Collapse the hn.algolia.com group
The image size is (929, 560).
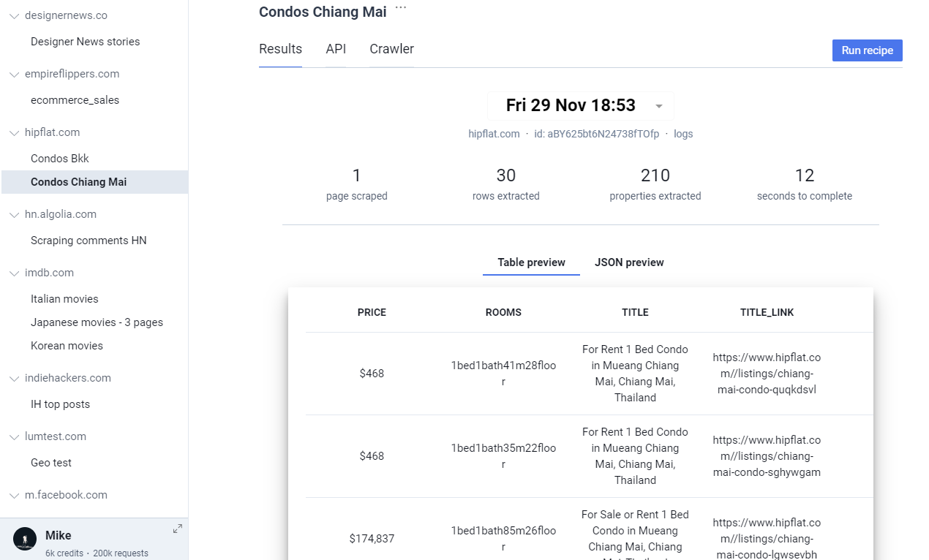[x=15, y=214]
